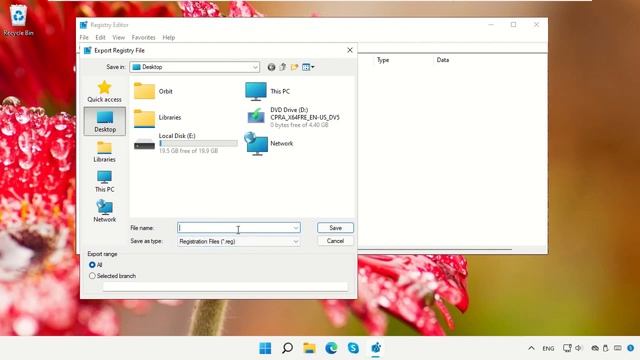Click the network icon in system tray
Screen dimensions: 640x360
click(567, 348)
